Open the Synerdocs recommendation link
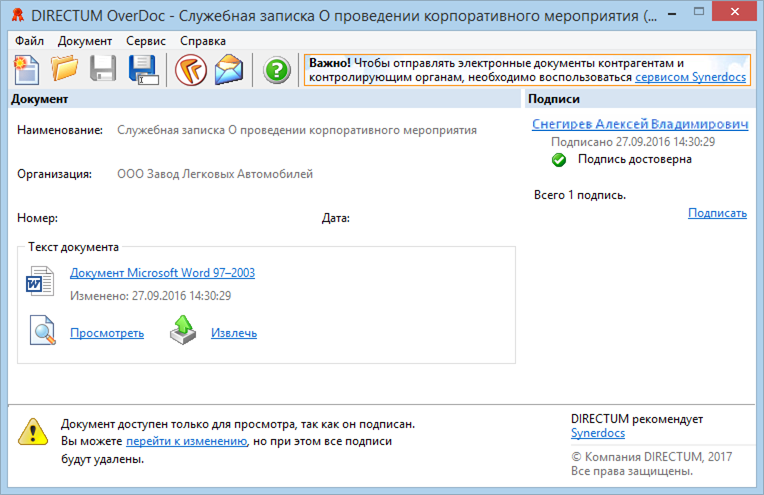 click(x=598, y=433)
